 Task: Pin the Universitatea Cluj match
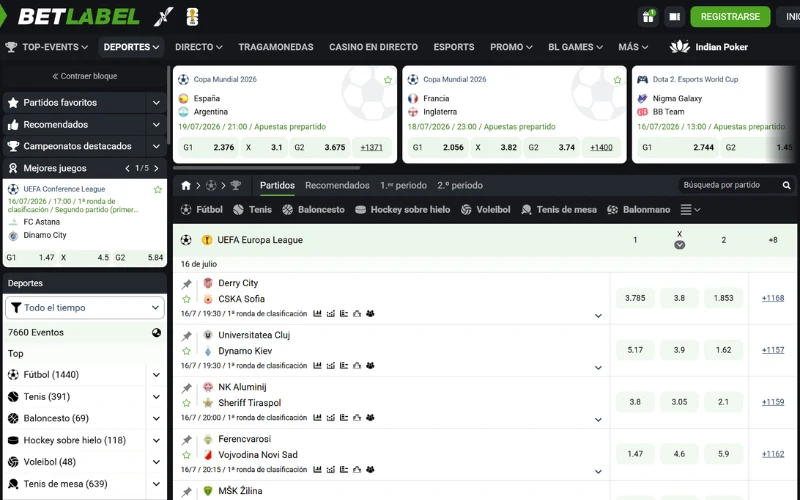187,336
